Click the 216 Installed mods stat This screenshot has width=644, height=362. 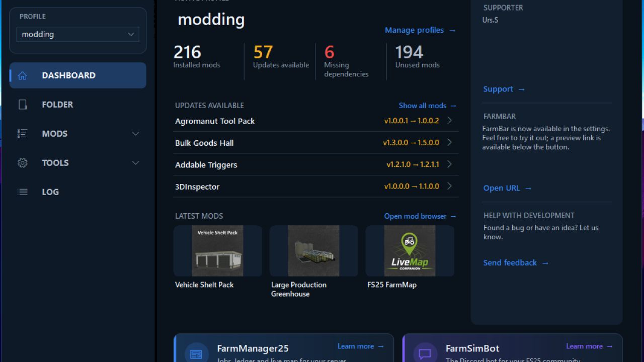tap(197, 57)
